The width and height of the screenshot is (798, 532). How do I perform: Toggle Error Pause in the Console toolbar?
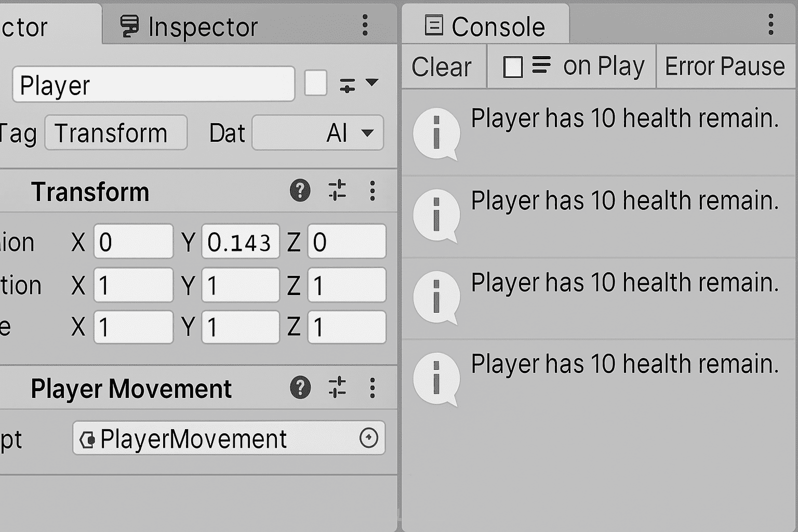725,66
